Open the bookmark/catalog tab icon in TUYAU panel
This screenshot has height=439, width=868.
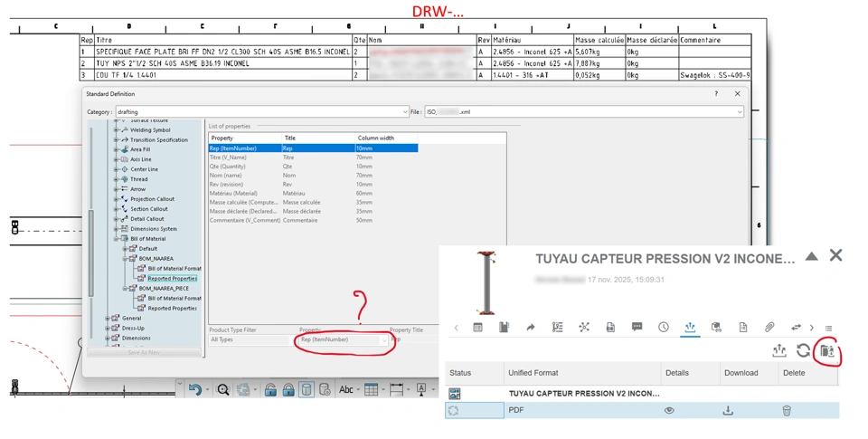point(504,328)
